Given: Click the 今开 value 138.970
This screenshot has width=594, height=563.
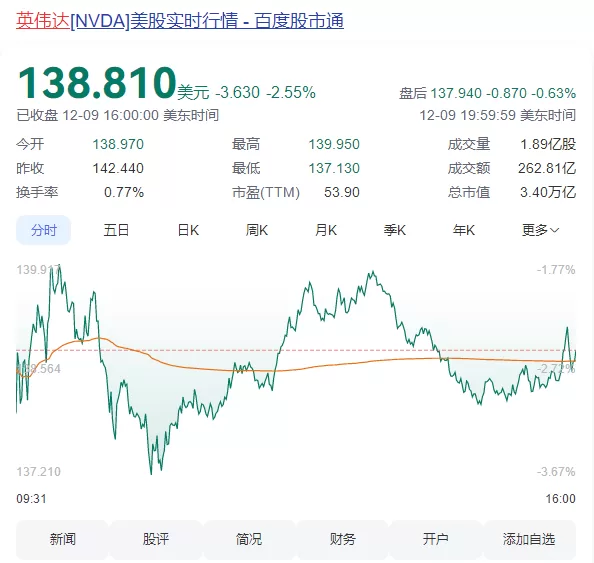Looking at the screenshot, I should pyautogui.click(x=118, y=144).
